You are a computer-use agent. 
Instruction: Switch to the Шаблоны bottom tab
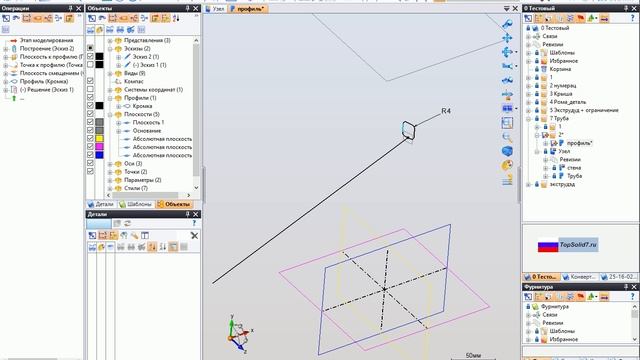[136, 204]
